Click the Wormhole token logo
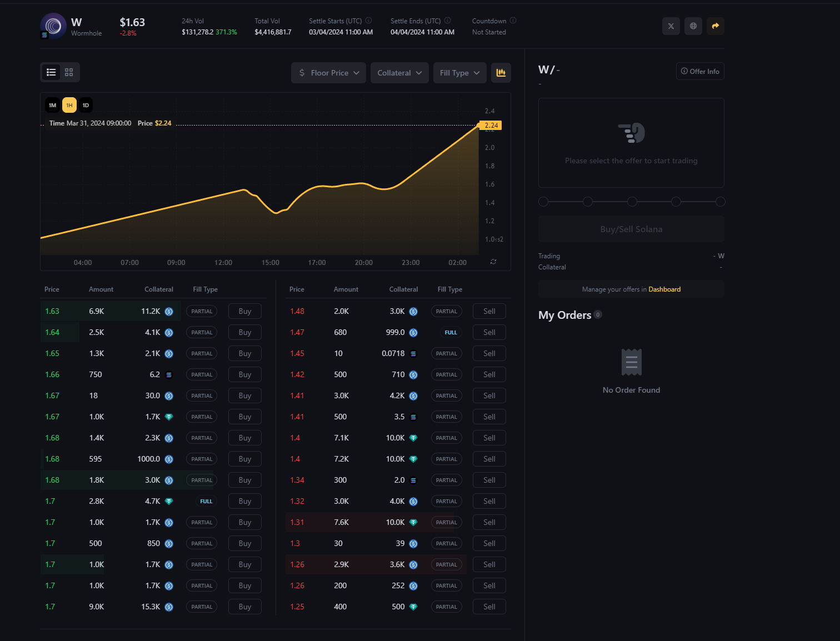This screenshot has width=840, height=641. click(x=53, y=26)
